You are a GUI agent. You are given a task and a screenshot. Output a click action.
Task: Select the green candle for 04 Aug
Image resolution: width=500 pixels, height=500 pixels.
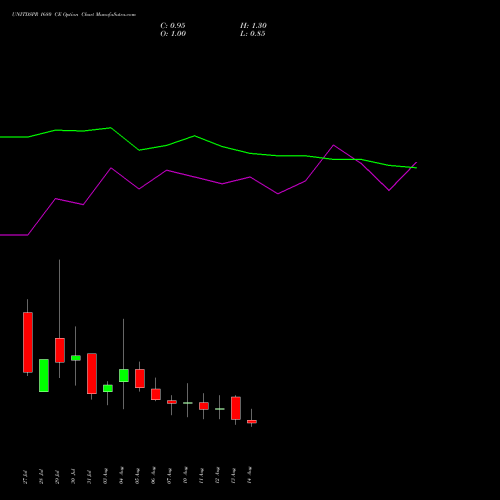(124, 375)
